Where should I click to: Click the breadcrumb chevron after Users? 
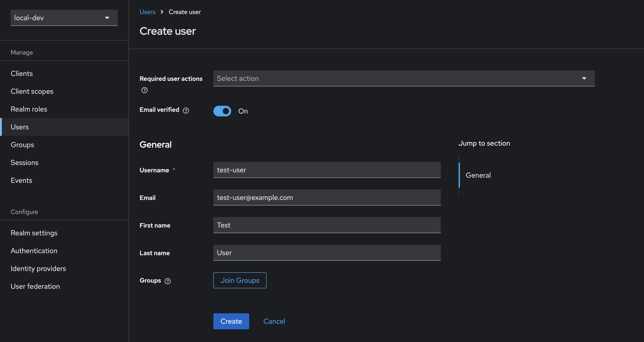click(x=162, y=12)
